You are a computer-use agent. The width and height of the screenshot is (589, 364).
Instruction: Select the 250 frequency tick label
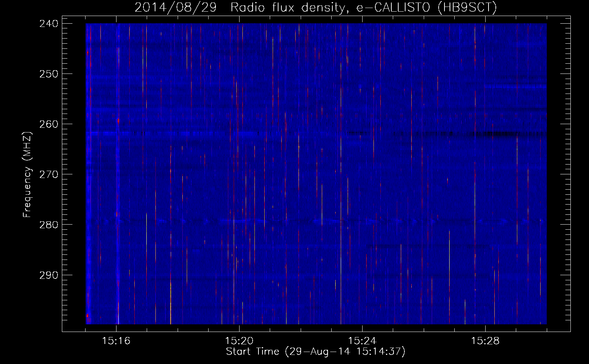pos(49,74)
